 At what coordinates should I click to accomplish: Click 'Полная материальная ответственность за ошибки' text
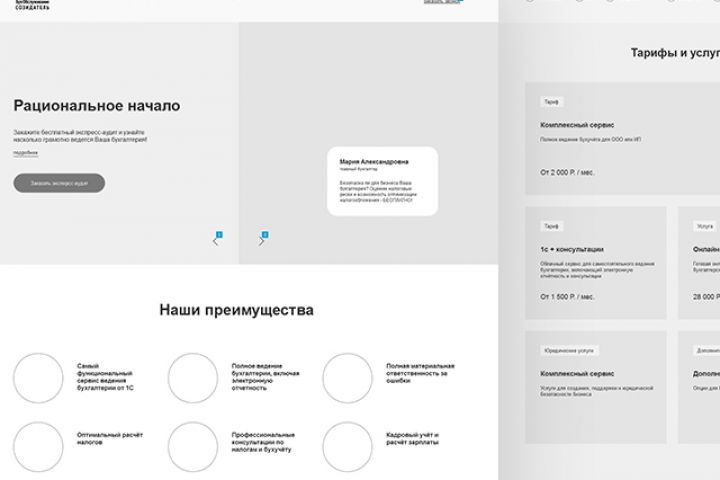pos(420,373)
